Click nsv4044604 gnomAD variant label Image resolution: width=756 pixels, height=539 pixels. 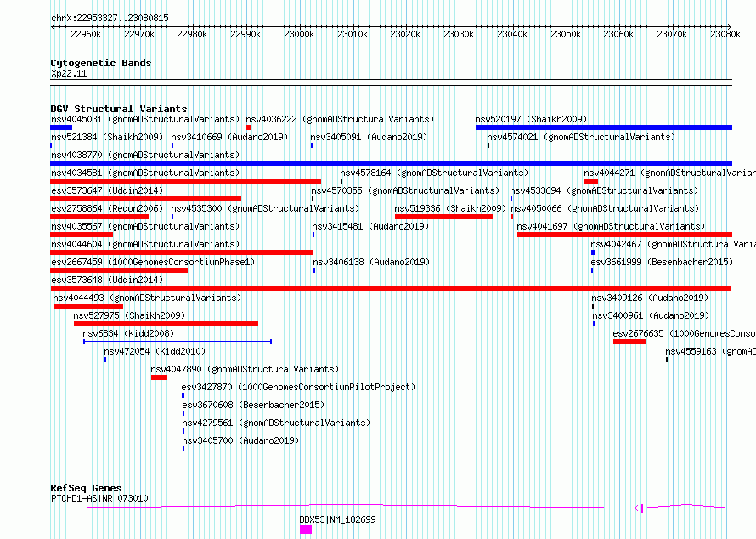145,244
